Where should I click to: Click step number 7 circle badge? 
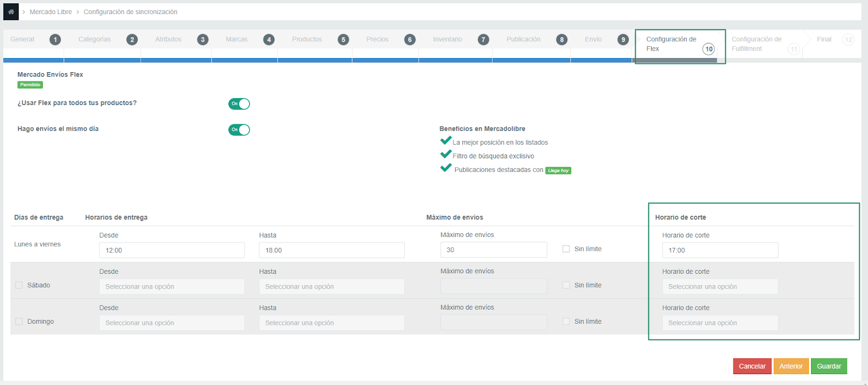(x=483, y=40)
